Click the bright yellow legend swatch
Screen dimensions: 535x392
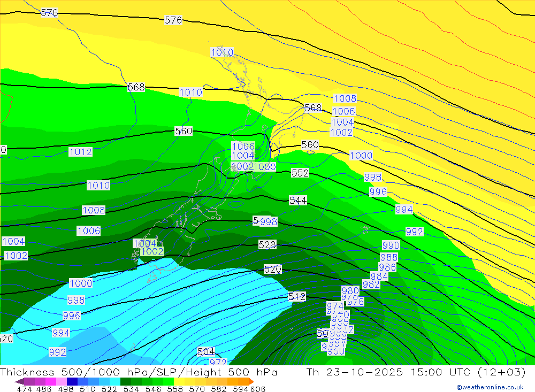point(179,381)
